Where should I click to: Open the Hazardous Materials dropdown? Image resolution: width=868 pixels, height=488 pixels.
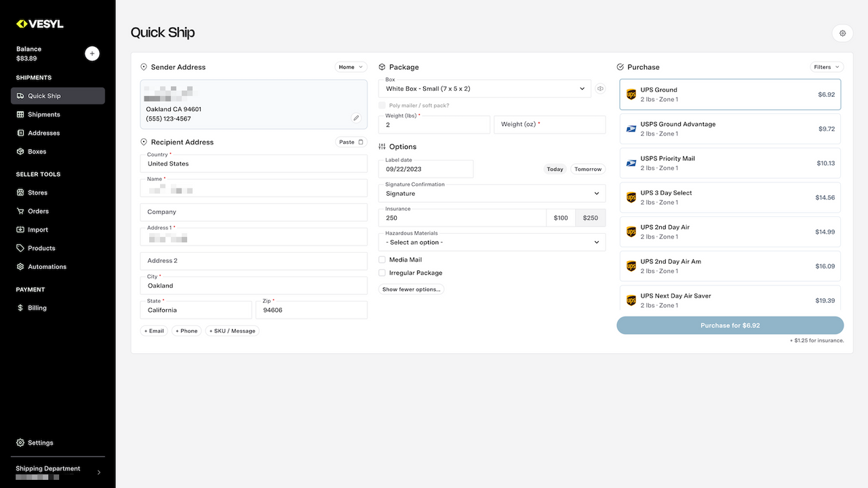[x=492, y=241]
